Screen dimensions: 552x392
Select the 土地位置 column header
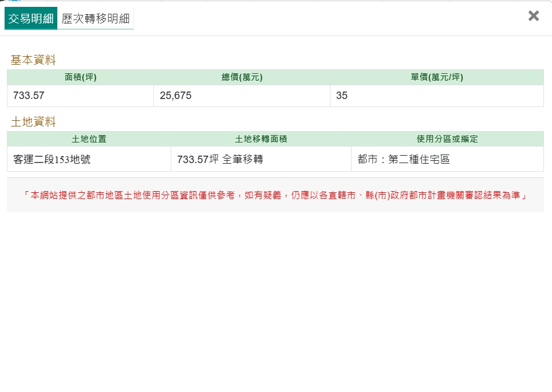pyautogui.click(x=89, y=139)
